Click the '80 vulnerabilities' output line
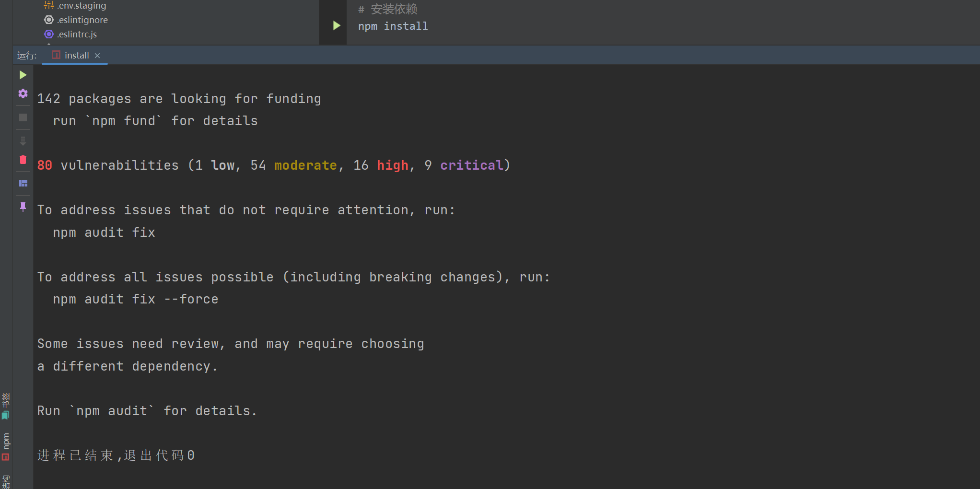The width and height of the screenshot is (980, 489). click(273, 165)
